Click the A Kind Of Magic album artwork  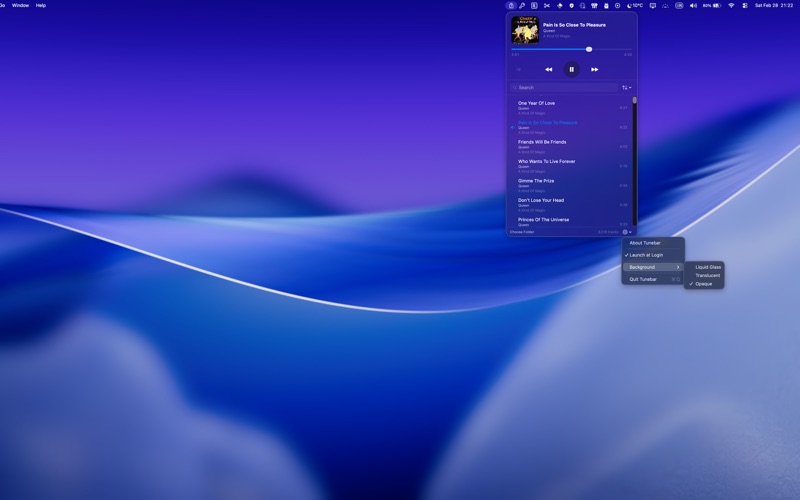pyautogui.click(x=525, y=30)
